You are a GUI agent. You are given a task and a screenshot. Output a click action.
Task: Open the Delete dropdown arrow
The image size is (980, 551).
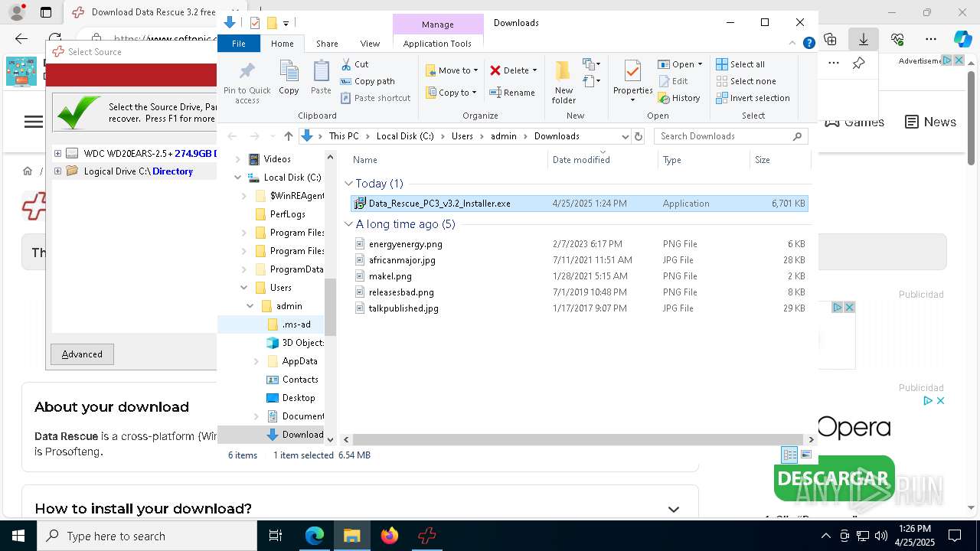coord(534,70)
